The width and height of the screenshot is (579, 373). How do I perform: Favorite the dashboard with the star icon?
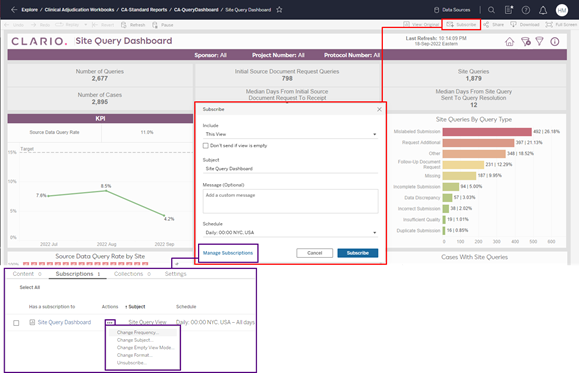coord(279,10)
